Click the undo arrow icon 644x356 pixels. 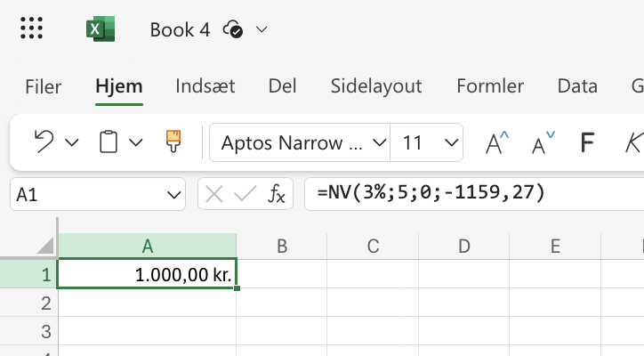click(x=44, y=142)
